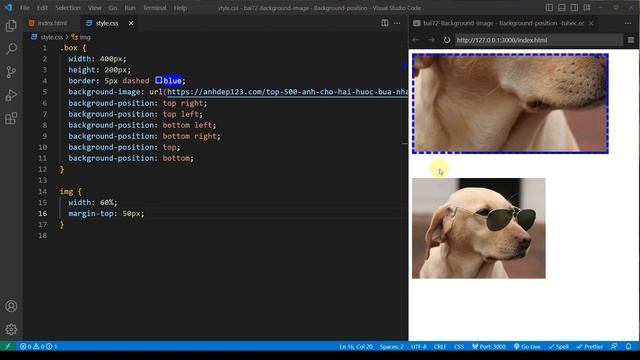Click line 11 background-position: bottom

[x=131, y=158]
